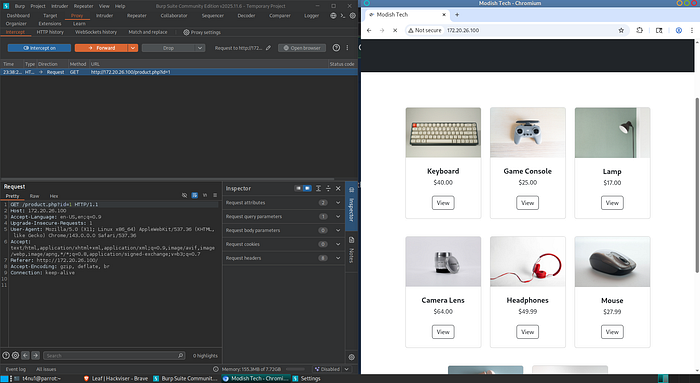Go to next search match arrow
The width and height of the screenshot is (700, 383).
pyautogui.click(x=35, y=356)
